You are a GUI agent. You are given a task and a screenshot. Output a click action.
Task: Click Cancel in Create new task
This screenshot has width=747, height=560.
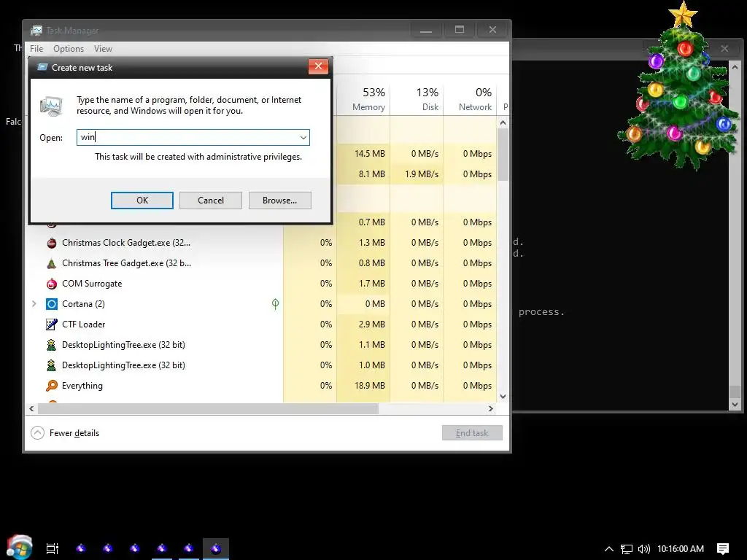coord(211,201)
